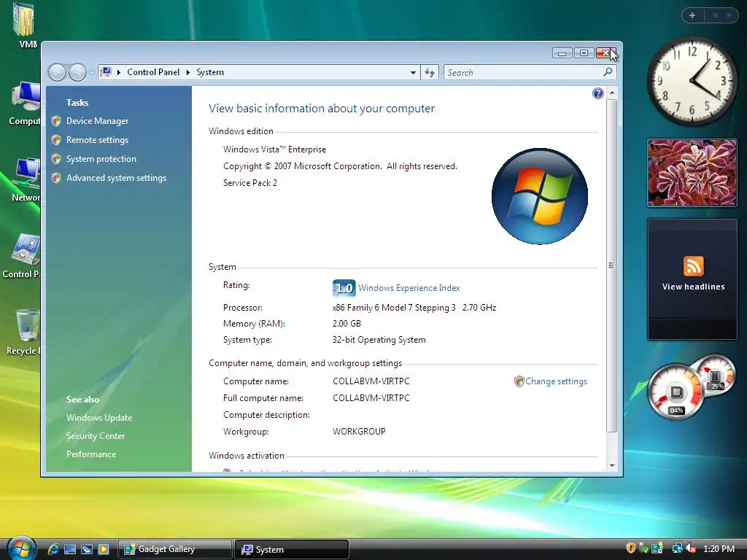Open the help question mark icon
The image size is (747, 560).
pyautogui.click(x=598, y=93)
